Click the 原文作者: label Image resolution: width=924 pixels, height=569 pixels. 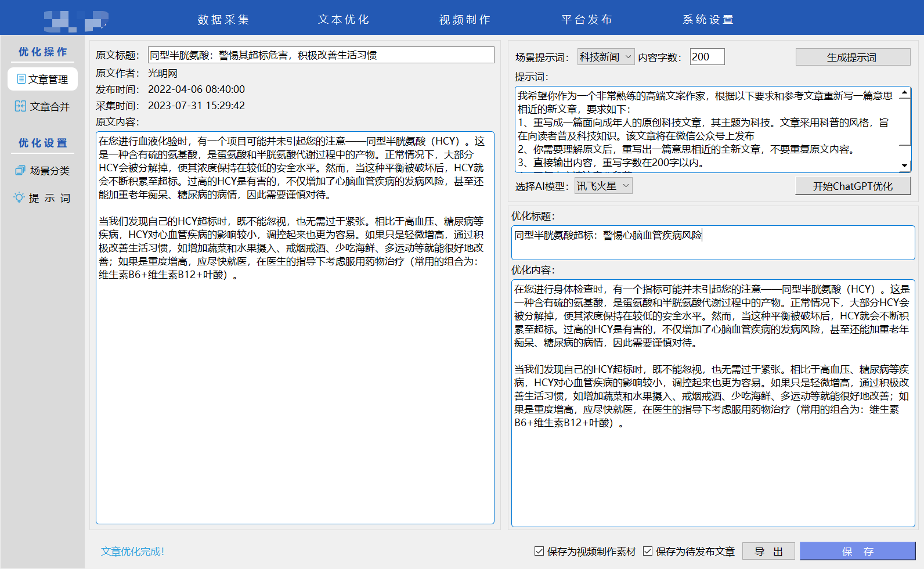pos(118,73)
